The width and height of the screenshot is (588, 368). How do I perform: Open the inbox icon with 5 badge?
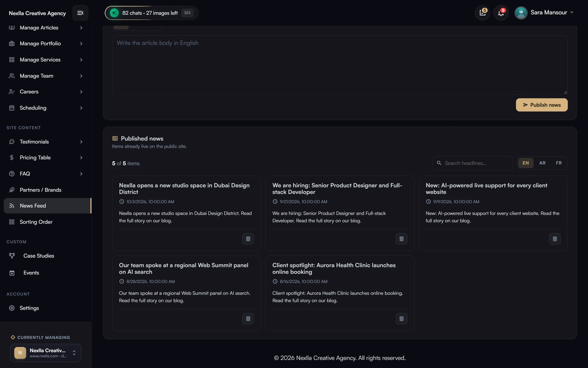click(482, 13)
